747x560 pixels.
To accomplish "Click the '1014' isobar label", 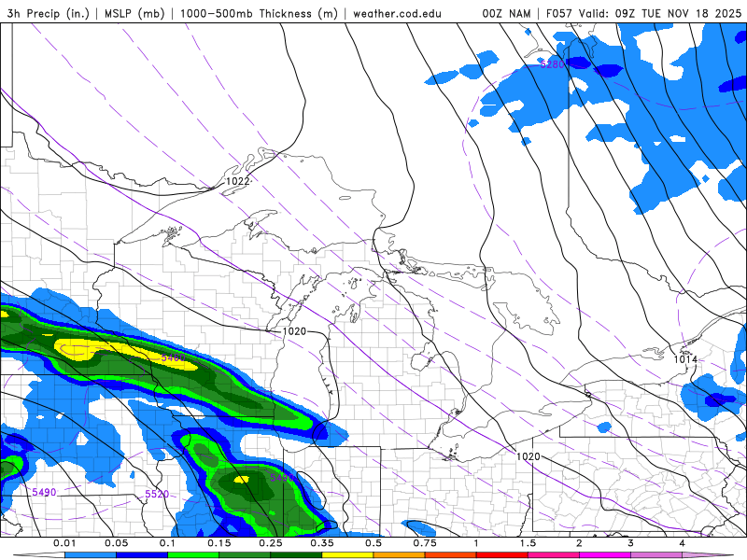I will pos(685,359).
